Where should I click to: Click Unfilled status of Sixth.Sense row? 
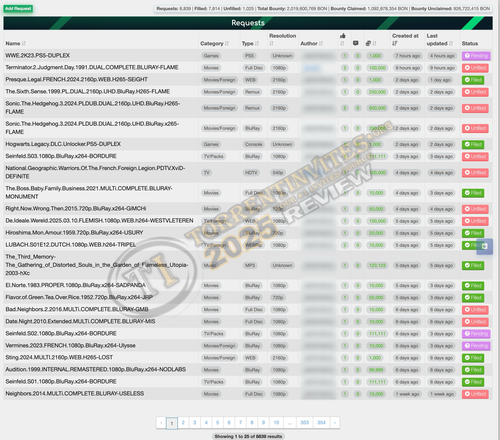coord(475,92)
